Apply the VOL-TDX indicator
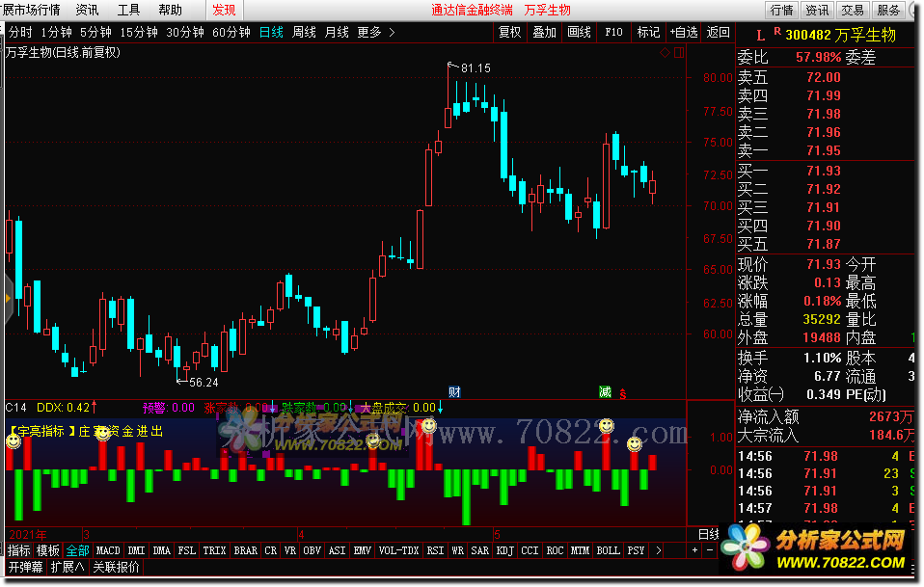 click(x=398, y=550)
